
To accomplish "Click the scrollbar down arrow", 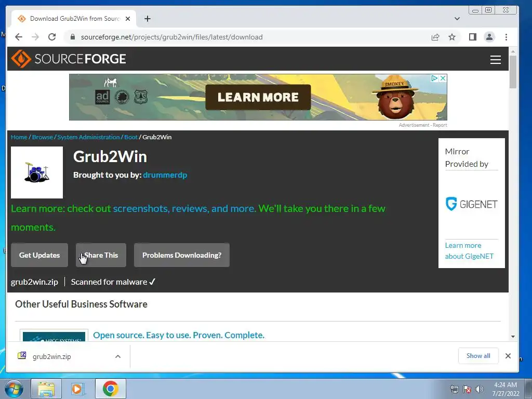I will tap(513, 337).
